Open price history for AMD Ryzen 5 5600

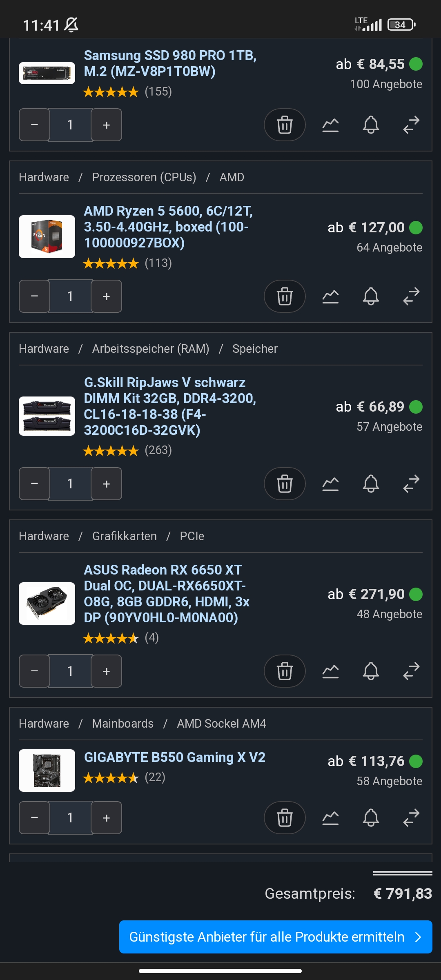click(330, 296)
